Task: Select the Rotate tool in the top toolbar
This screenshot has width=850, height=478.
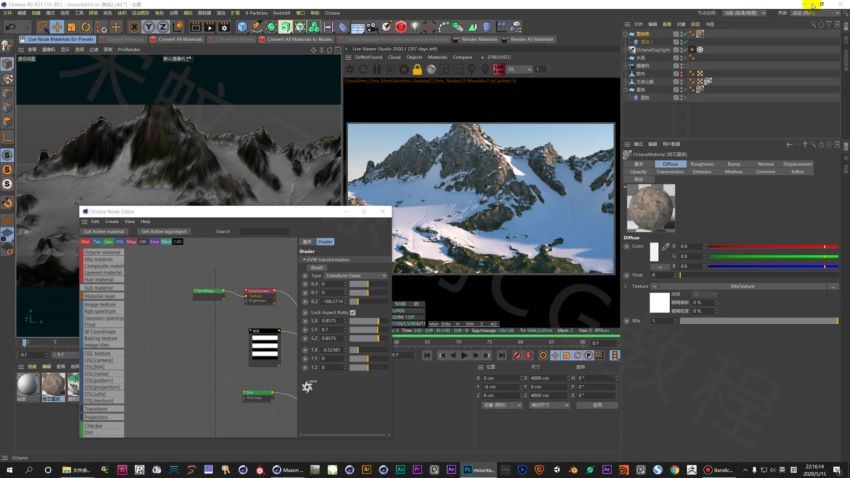Action: pos(86,27)
